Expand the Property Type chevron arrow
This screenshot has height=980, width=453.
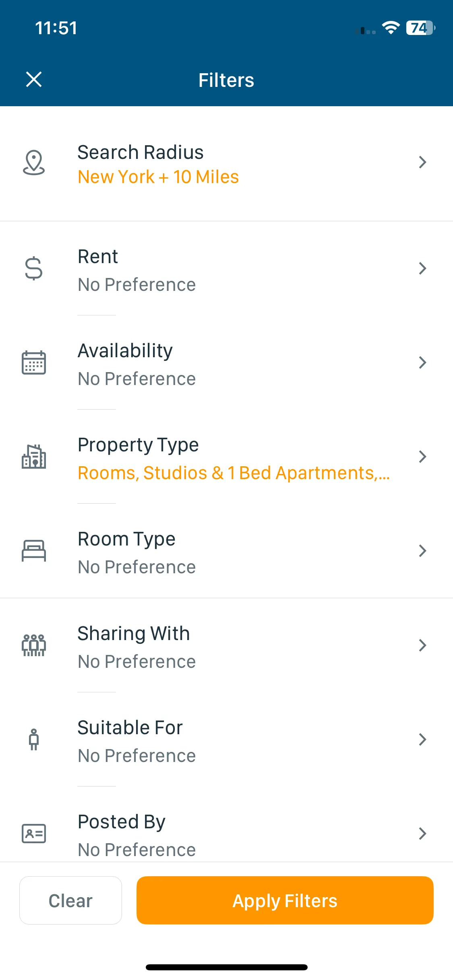422,457
